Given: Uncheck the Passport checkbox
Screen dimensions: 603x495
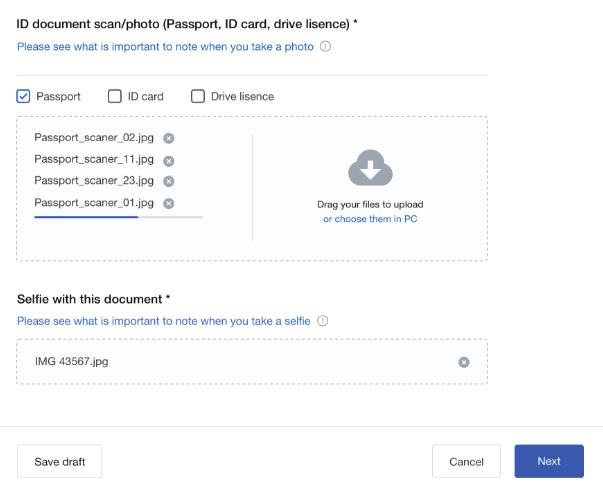Looking at the screenshot, I should 24,97.
